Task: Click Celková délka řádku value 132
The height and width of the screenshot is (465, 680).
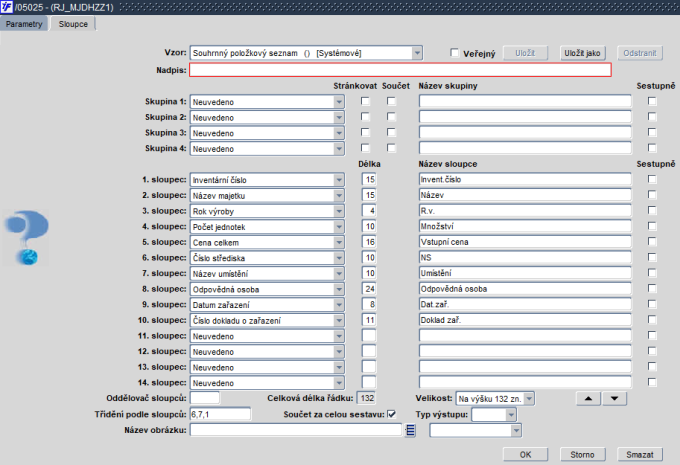Action: (x=366, y=398)
